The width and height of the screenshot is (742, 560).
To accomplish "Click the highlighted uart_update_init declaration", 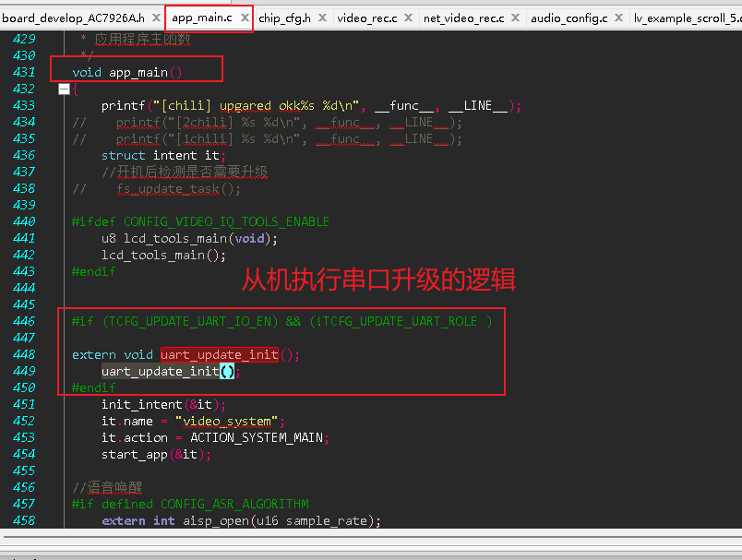I will 220,355.
